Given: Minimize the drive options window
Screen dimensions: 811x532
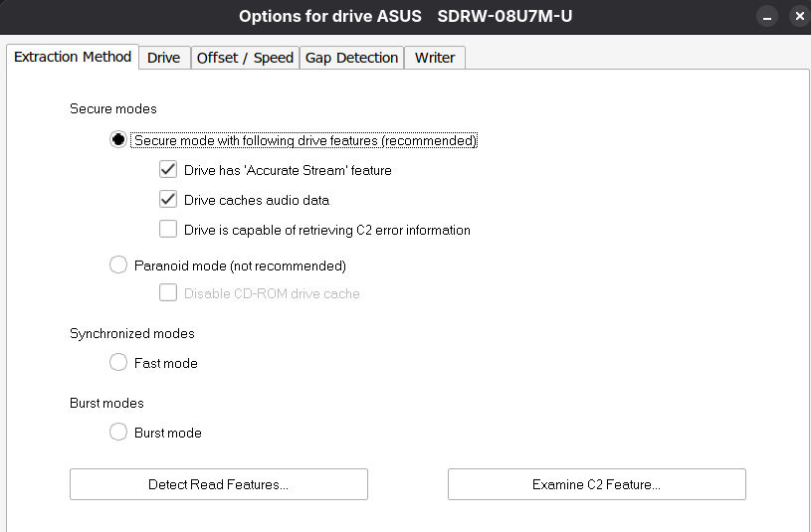Looking at the screenshot, I should (x=767, y=17).
